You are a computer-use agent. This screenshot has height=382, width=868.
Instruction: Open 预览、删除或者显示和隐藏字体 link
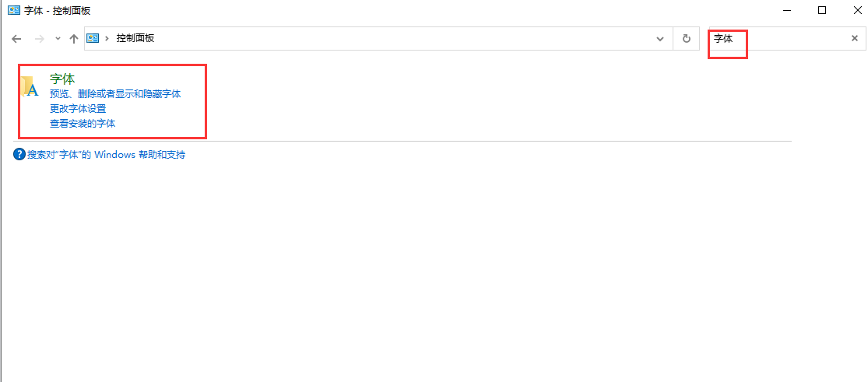click(115, 94)
